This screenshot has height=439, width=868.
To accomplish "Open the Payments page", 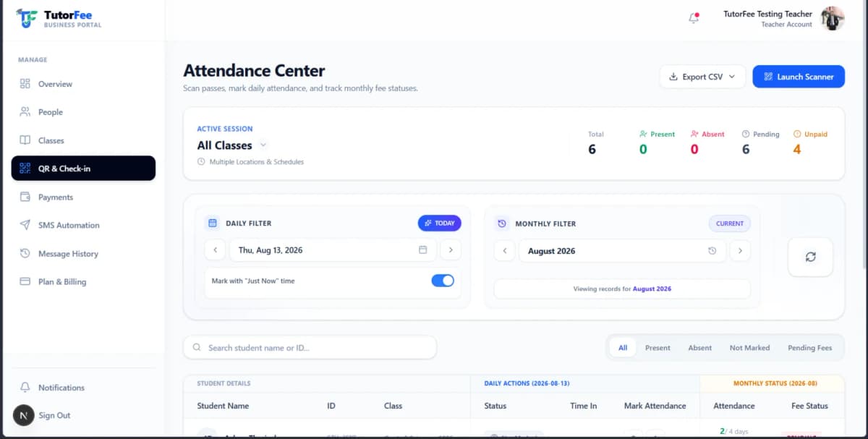I will pyautogui.click(x=83, y=197).
